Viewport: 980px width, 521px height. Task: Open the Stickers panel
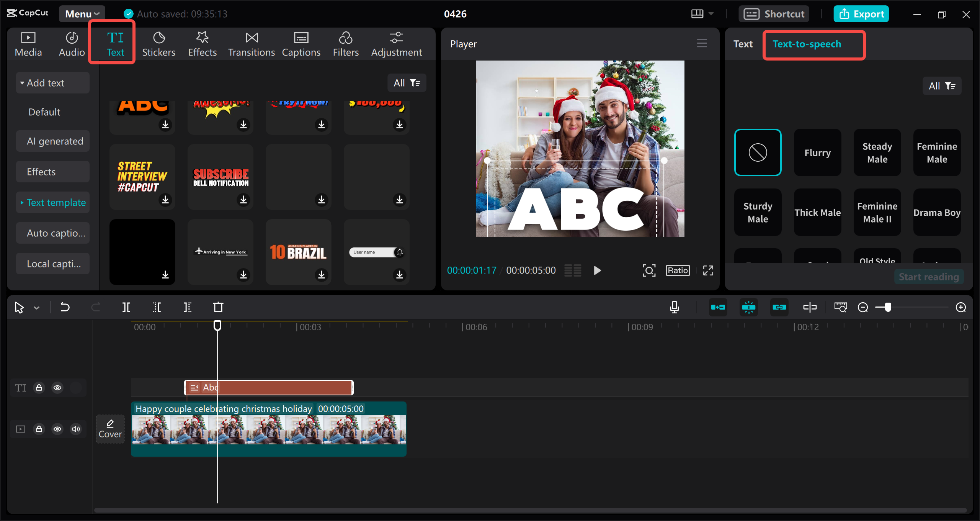pyautogui.click(x=158, y=44)
